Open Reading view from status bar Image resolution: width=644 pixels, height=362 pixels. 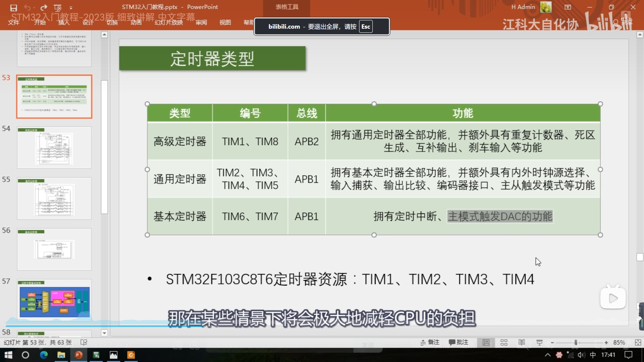[521, 342]
